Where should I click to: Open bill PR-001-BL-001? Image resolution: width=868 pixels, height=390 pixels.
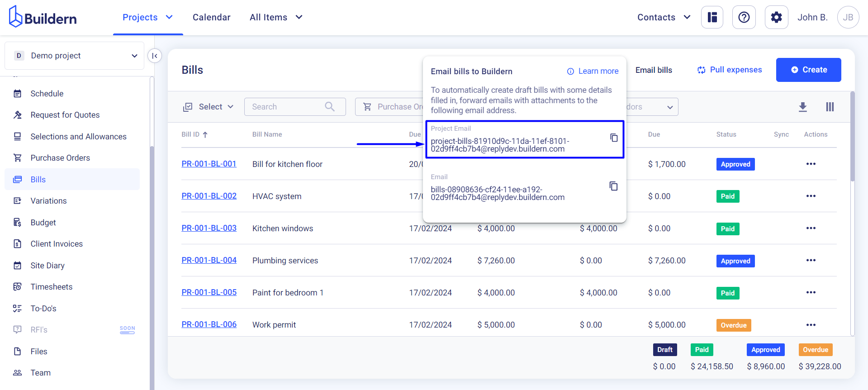(209, 164)
